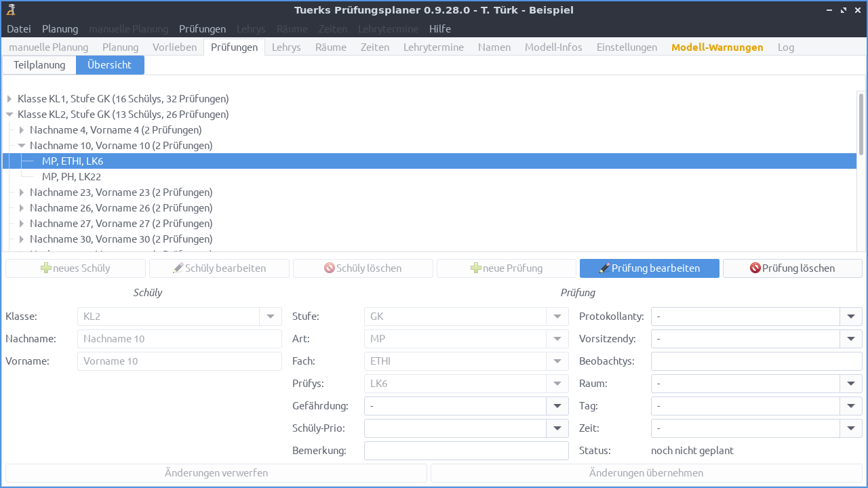Open the Zeit dropdown arrow

[x=852, y=428]
